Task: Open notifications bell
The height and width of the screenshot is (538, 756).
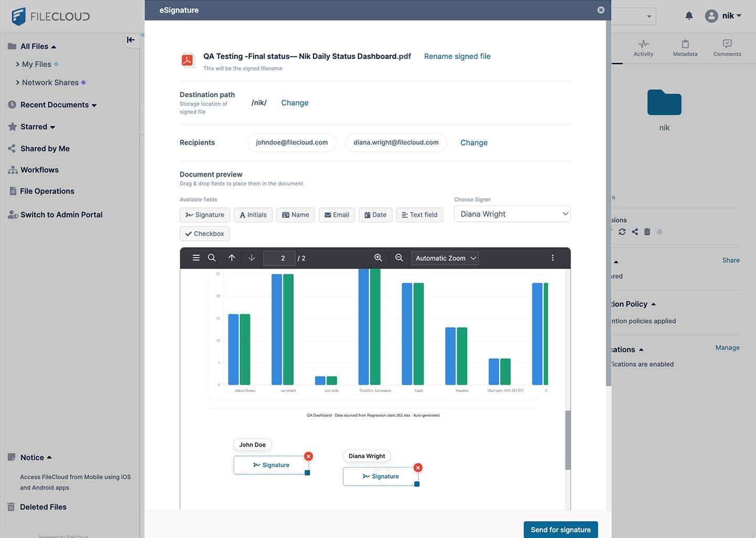Action: pyautogui.click(x=689, y=16)
